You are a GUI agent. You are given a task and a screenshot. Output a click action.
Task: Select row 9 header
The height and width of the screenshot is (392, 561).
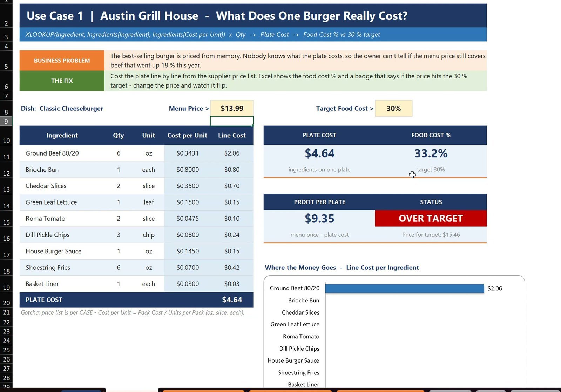(x=6, y=121)
